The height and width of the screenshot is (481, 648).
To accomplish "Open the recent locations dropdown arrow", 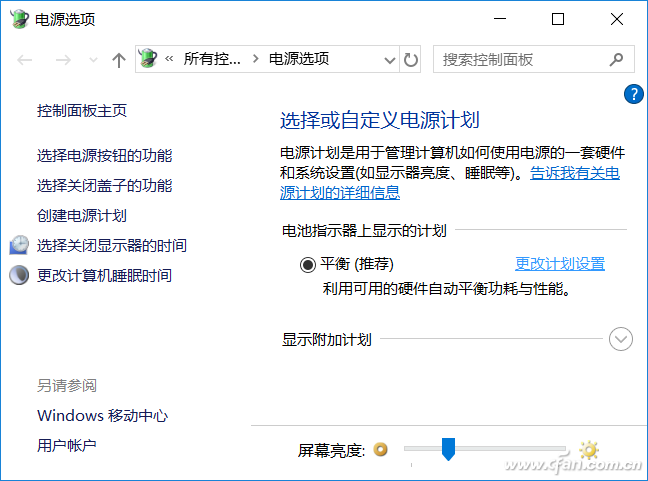I will coord(93,60).
